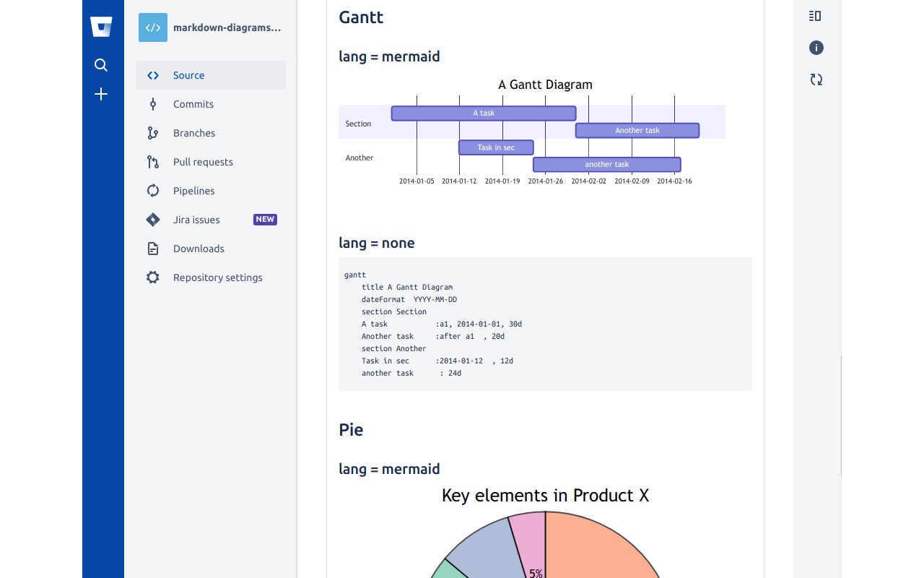Image resolution: width=924 pixels, height=578 pixels.
Task: Select the 'Another task' Gantt bar
Action: (637, 131)
